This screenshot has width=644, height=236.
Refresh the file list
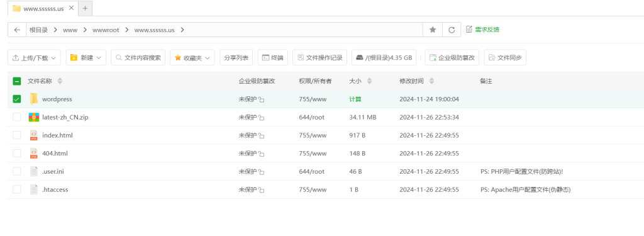point(452,30)
